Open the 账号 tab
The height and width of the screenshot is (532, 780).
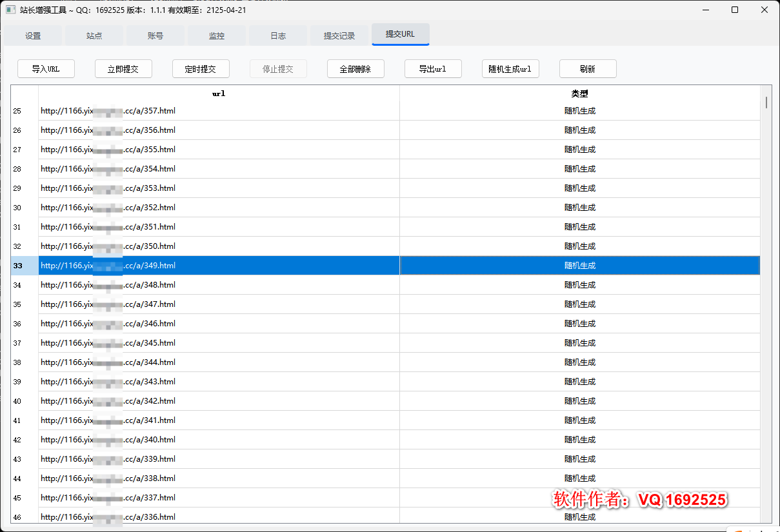coord(155,36)
